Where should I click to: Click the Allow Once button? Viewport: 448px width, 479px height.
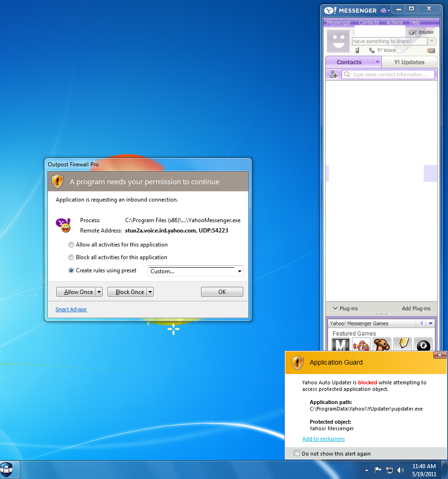pyautogui.click(x=76, y=292)
